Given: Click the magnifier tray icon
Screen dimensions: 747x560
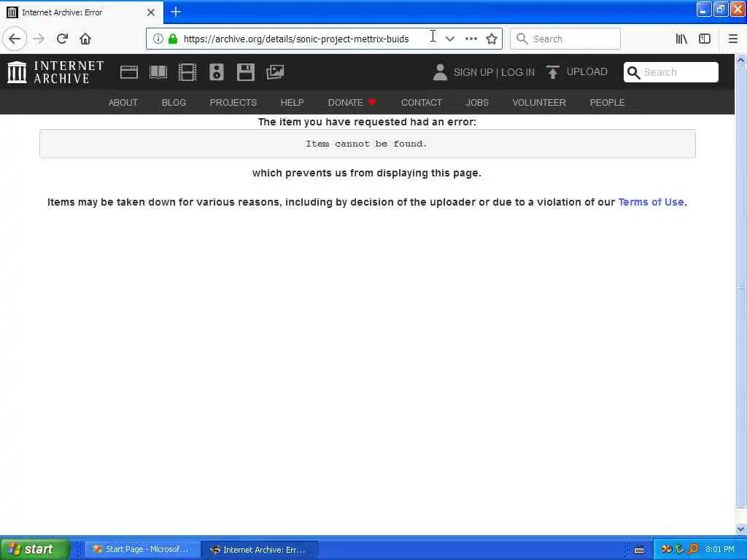Looking at the screenshot, I should 693,549.
